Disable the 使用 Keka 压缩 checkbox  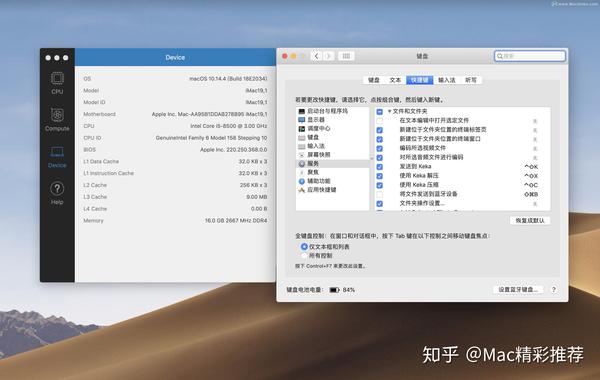pos(380,185)
